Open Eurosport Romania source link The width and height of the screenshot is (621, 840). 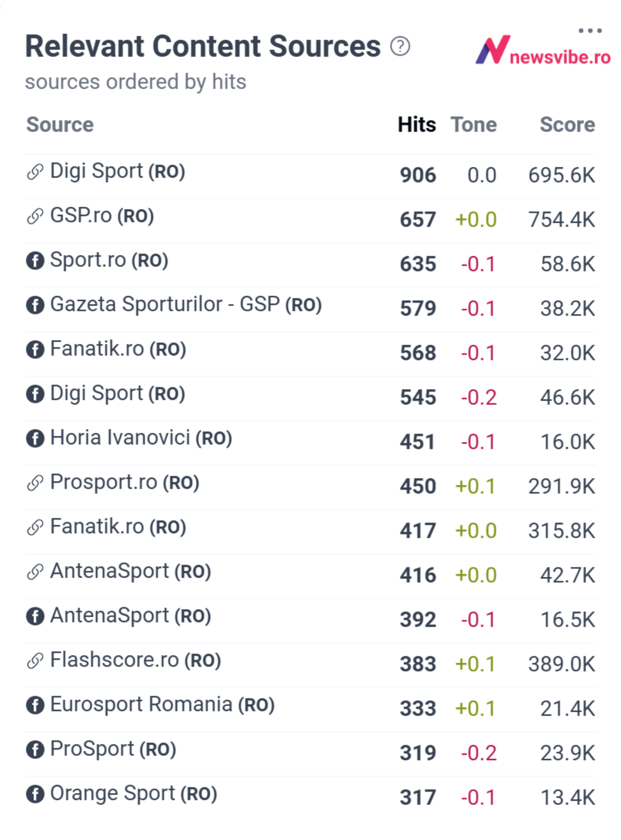(163, 705)
